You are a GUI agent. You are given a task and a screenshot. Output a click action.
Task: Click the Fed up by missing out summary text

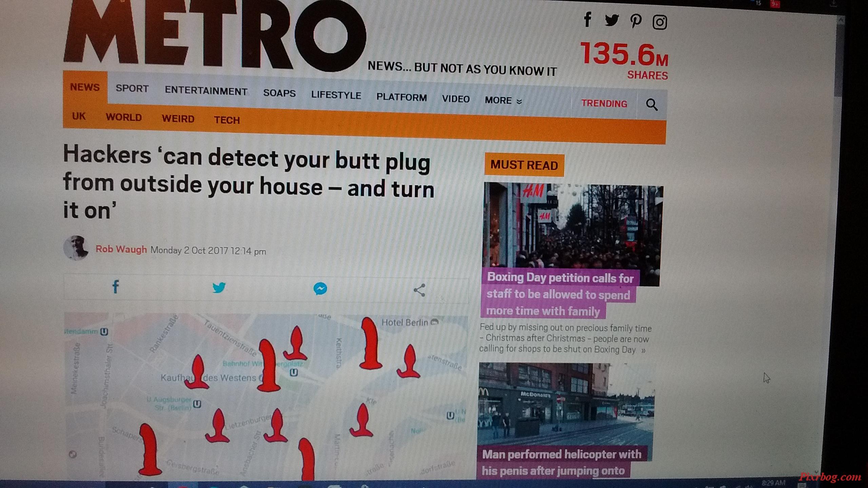click(x=565, y=339)
